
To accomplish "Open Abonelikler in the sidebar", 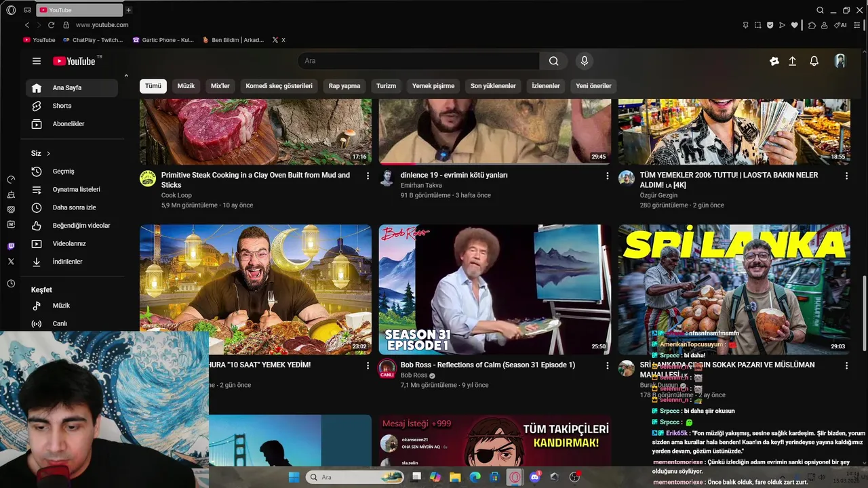I will click(x=73, y=124).
